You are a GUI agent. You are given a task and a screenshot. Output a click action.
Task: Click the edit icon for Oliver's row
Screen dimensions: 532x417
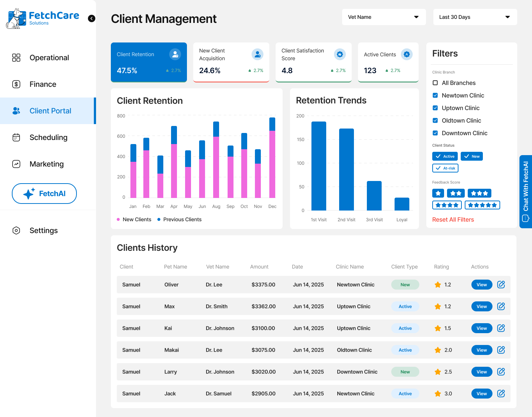coord(501,284)
